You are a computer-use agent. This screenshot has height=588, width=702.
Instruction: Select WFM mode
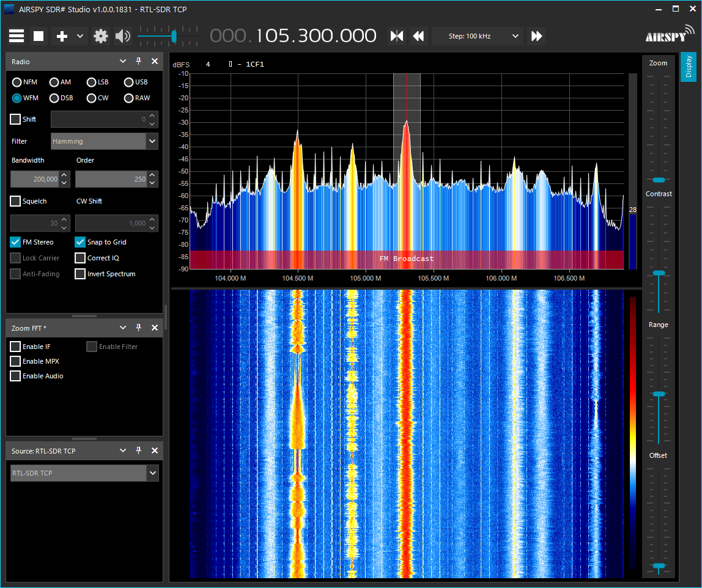point(25,98)
